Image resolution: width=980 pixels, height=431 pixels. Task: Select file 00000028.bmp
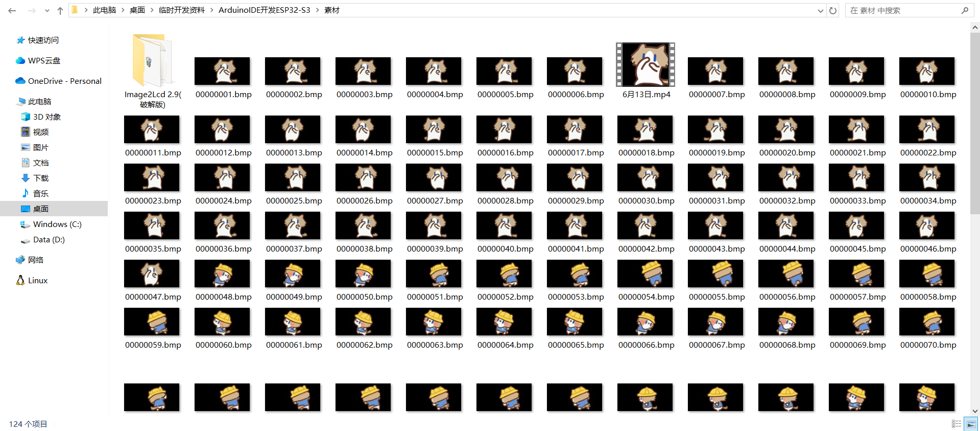point(505,184)
